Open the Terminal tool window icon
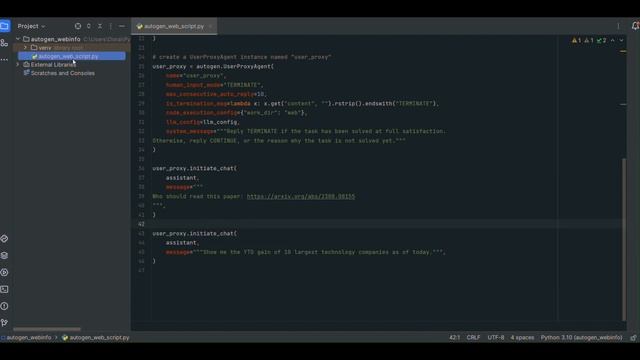Viewport: 640px width, 360px height. pyautogui.click(x=4, y=289)
